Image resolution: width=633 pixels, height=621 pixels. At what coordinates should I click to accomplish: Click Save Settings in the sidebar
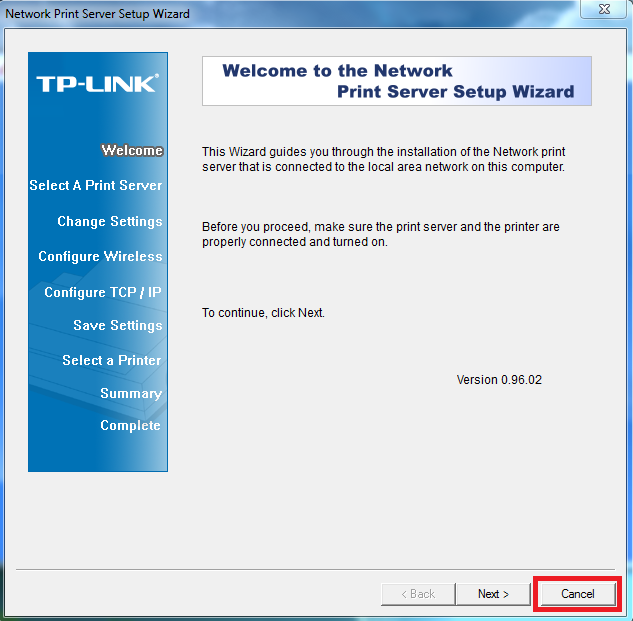pos(118,326)
